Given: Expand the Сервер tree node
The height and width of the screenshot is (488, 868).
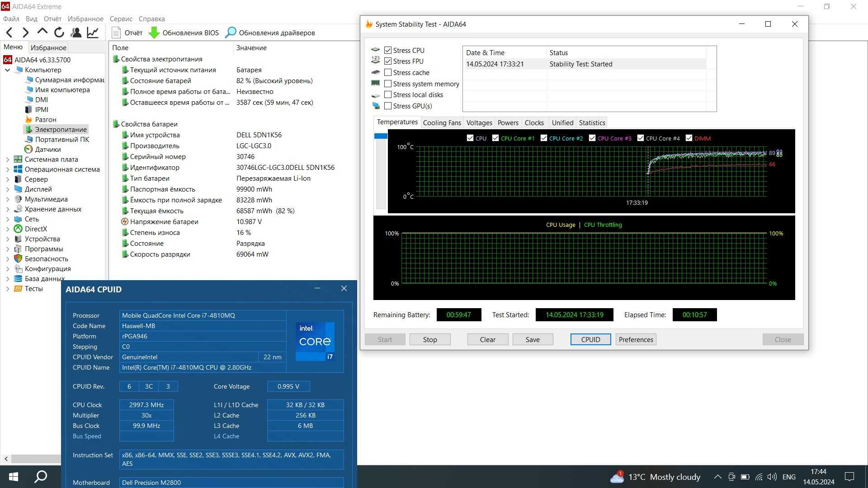Looking at the screenshot, I should [8, 179].
